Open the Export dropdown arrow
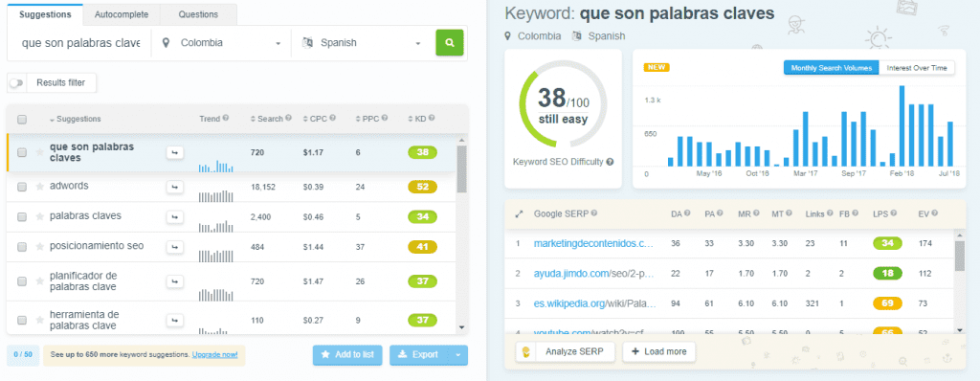The width and height of the screenshot is (980, 381). point(458,355)
